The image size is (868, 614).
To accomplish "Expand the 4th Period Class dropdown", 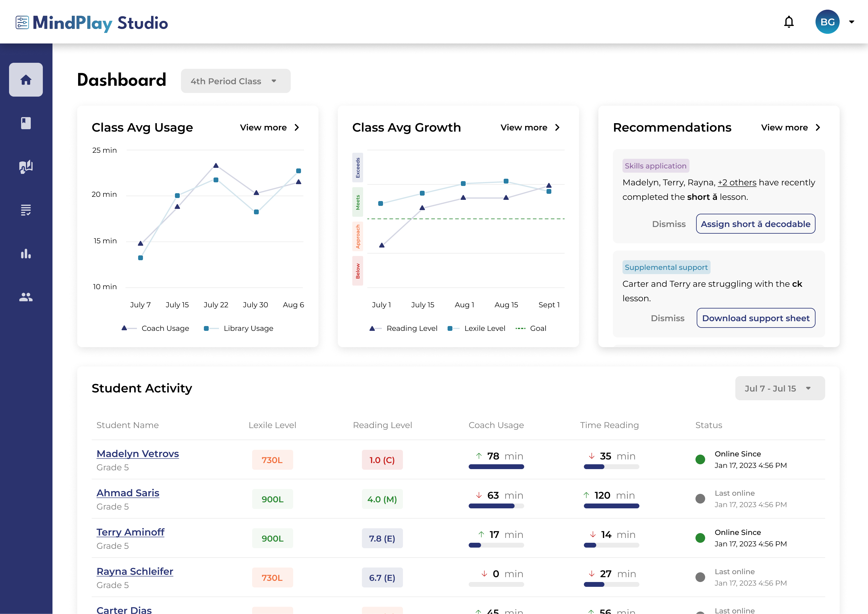I will tap(235, 81).
